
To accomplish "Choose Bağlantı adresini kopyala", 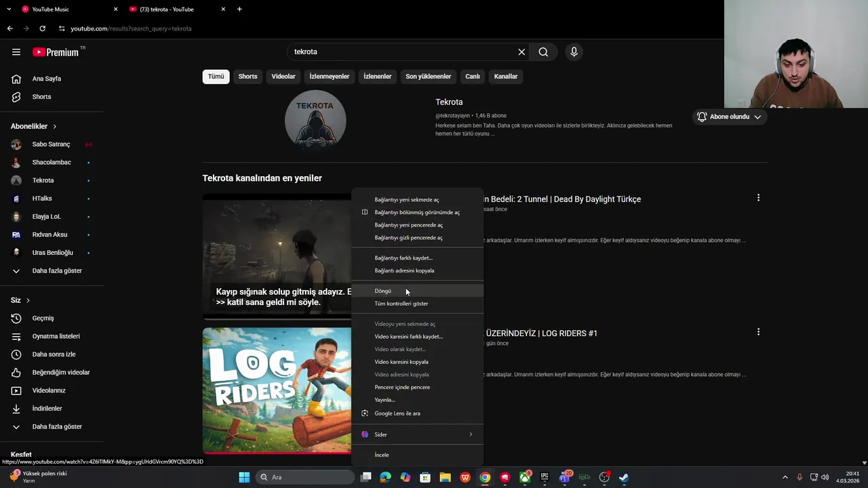I will 417,270.
